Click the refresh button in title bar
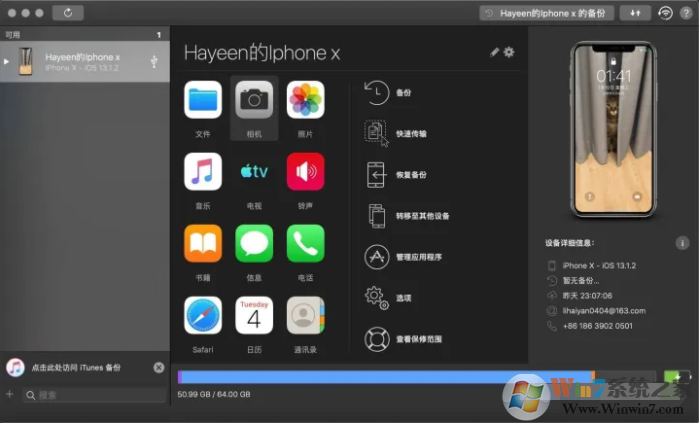This screenshot has width=700, height=423. [68, 13]
